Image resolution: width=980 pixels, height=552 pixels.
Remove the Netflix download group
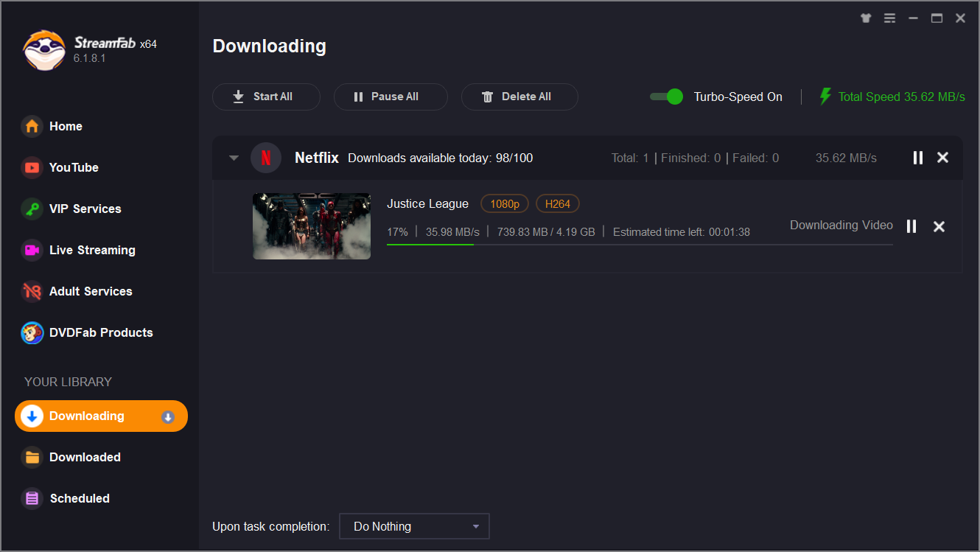[942, 158]
